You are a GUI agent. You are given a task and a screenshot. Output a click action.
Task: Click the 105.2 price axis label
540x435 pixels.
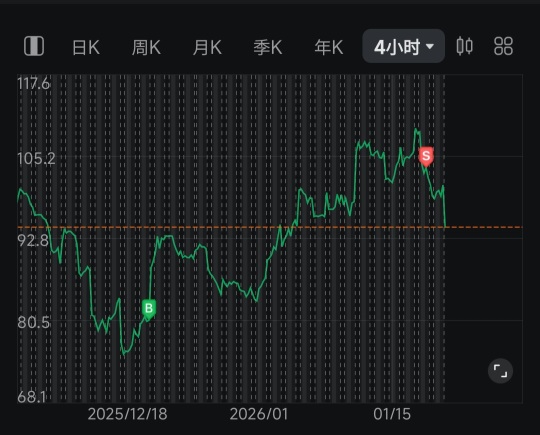36,159
